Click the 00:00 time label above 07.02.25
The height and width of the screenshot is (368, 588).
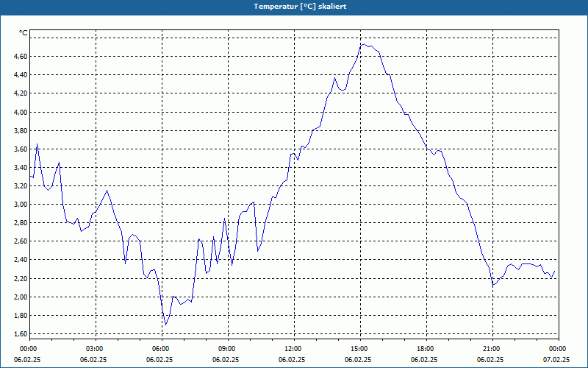click(559, 349)
